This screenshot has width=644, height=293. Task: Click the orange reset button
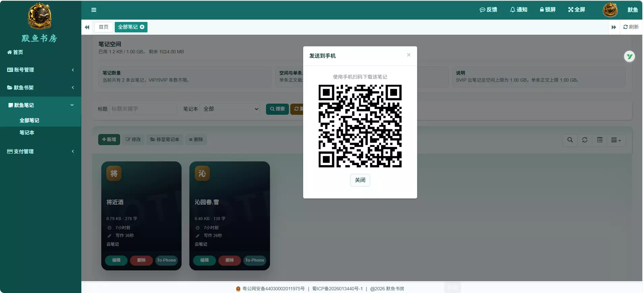click(x=297, y=109)
